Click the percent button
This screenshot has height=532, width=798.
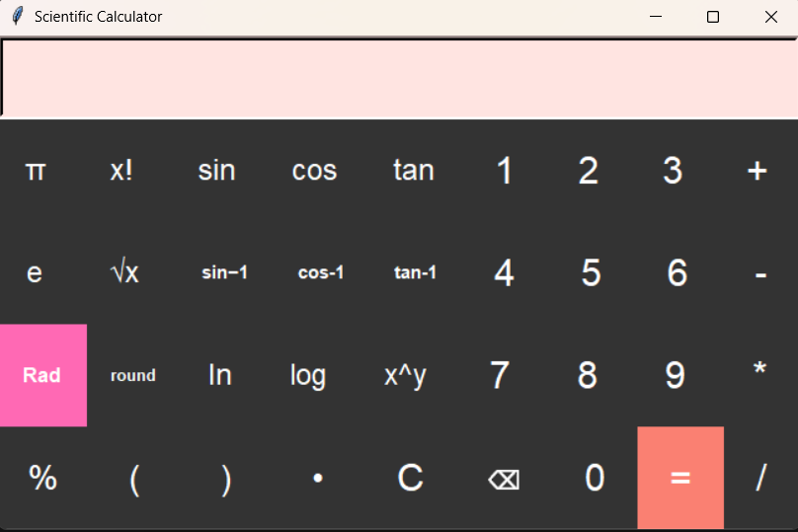[x=43, y=478]
